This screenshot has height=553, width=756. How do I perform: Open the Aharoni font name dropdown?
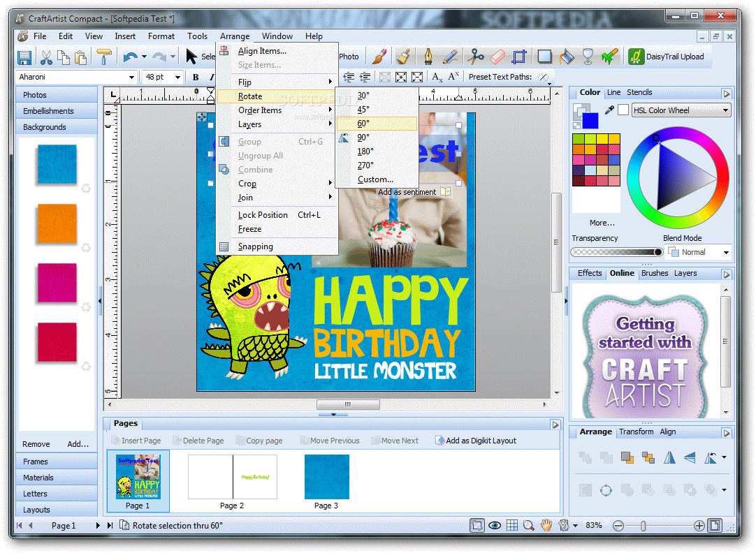(131, 77)
